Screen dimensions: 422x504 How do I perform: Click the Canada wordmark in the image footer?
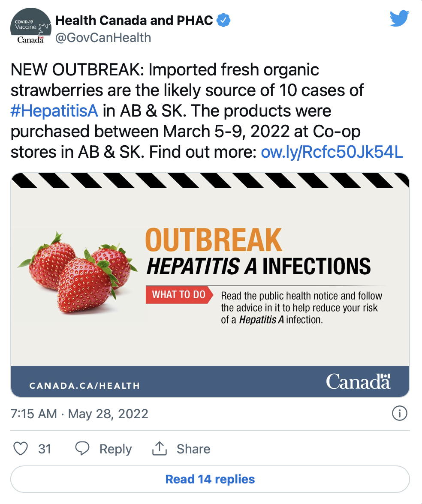coord(358,381)
